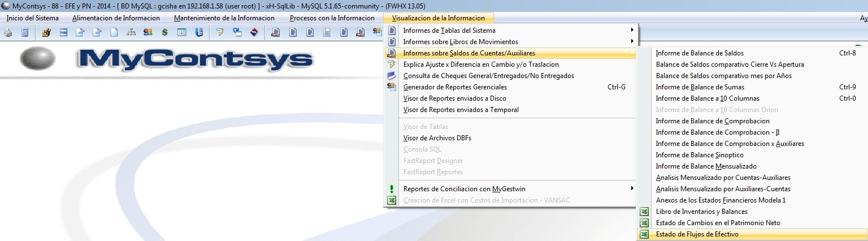Click the yellow note with lightning icon
This screenshot has height=241, width=868.
point(220,32)
